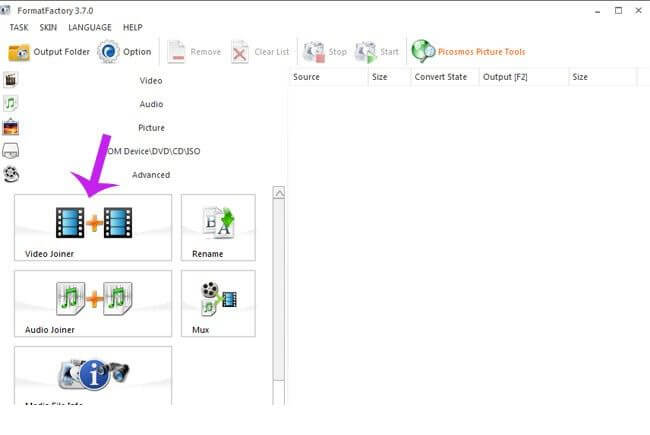Open the Mux tool
Screen dimensions: 650x435
click(217, 303)
